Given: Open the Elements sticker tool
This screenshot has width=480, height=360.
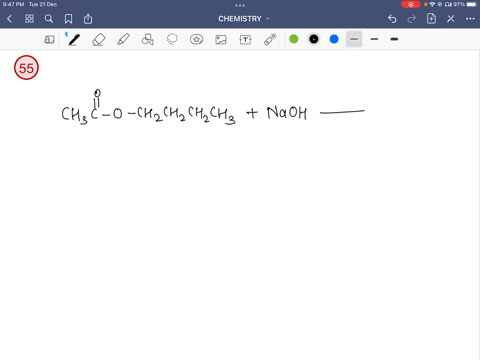Looking at the screenshot, I should point(196,40).
